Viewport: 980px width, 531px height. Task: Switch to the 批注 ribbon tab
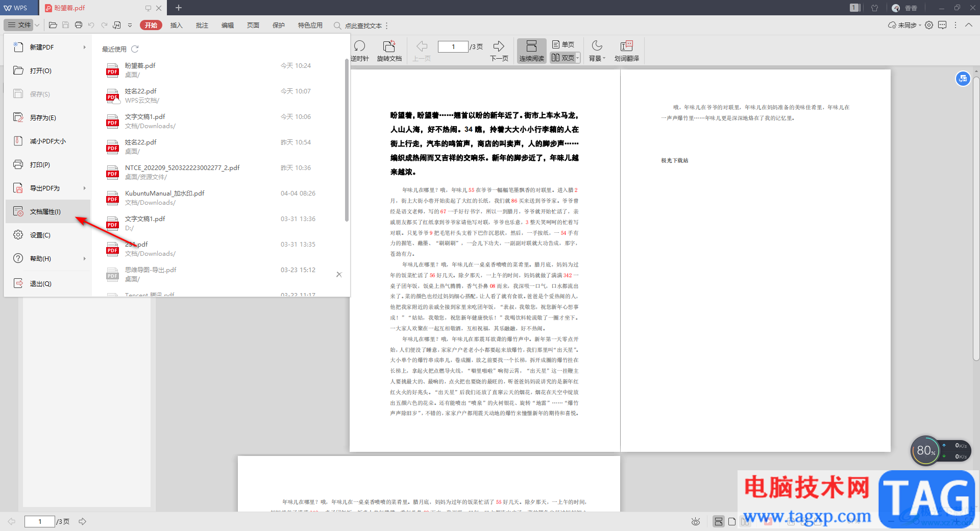point(202,25)
